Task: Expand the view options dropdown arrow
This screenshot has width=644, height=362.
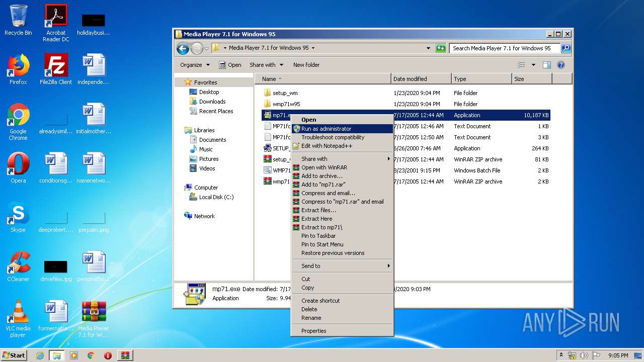Action: (533, 65)
